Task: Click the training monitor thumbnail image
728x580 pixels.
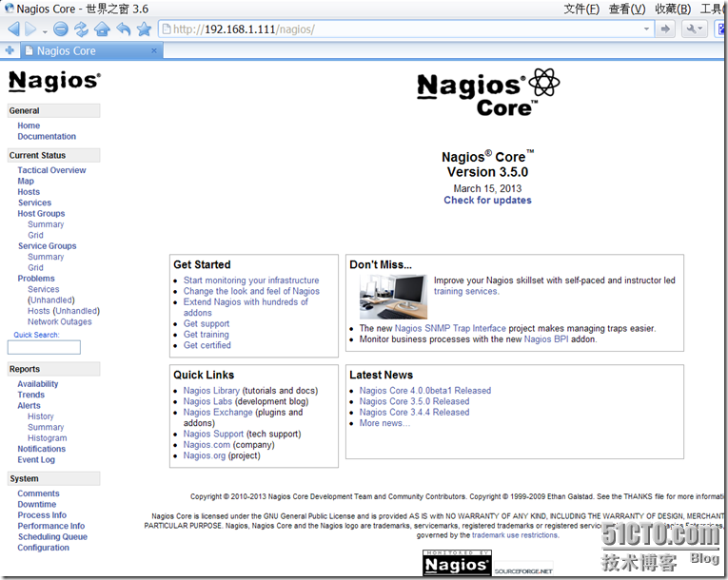Action: tap(393, 296)
